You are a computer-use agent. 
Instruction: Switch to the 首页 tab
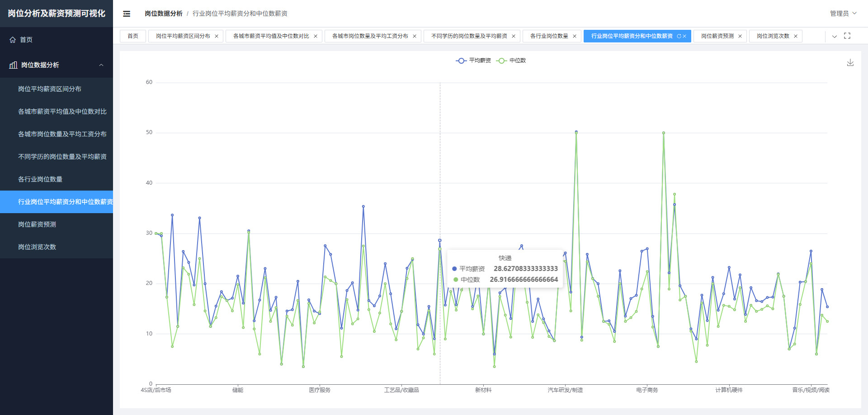(133, 36)
